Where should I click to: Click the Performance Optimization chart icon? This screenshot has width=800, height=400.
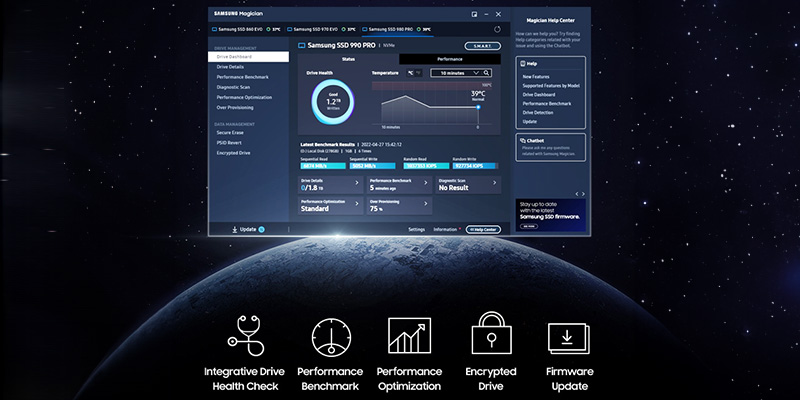click(409, 336)
